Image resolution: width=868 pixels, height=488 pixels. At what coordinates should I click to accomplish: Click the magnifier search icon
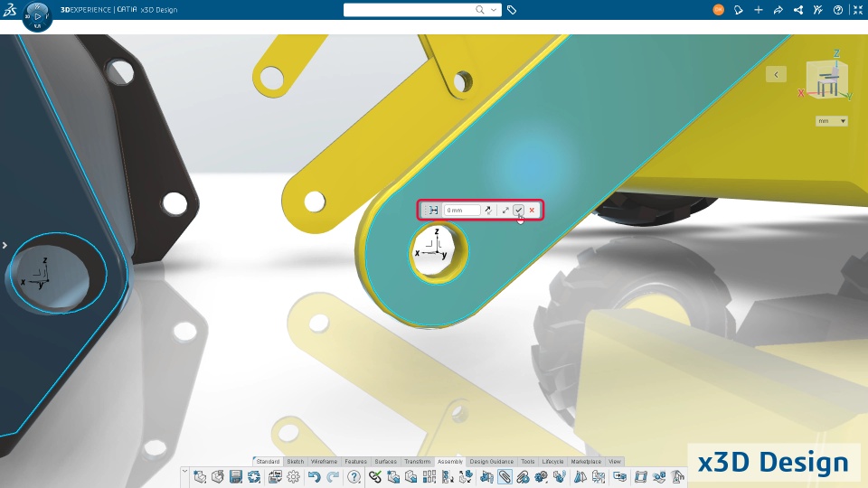(480, 10)
